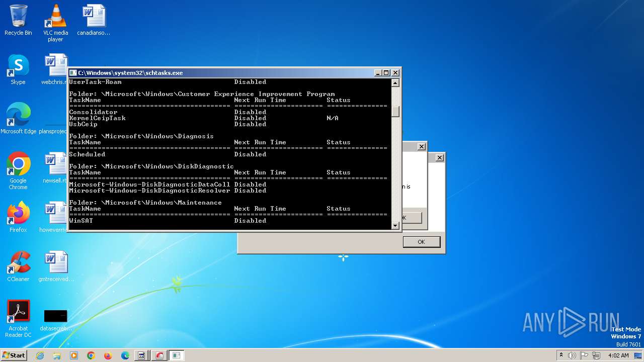Show hidden system tray icons

coord(561,355)
